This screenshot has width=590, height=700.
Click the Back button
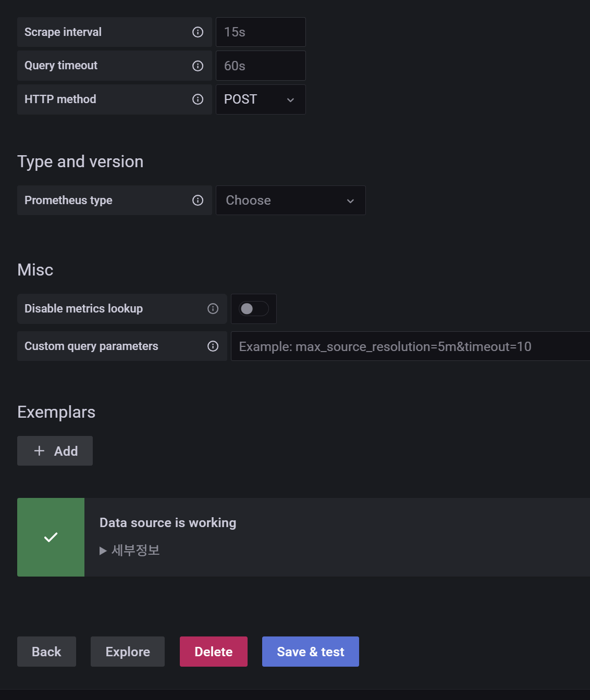coord(46,652)
